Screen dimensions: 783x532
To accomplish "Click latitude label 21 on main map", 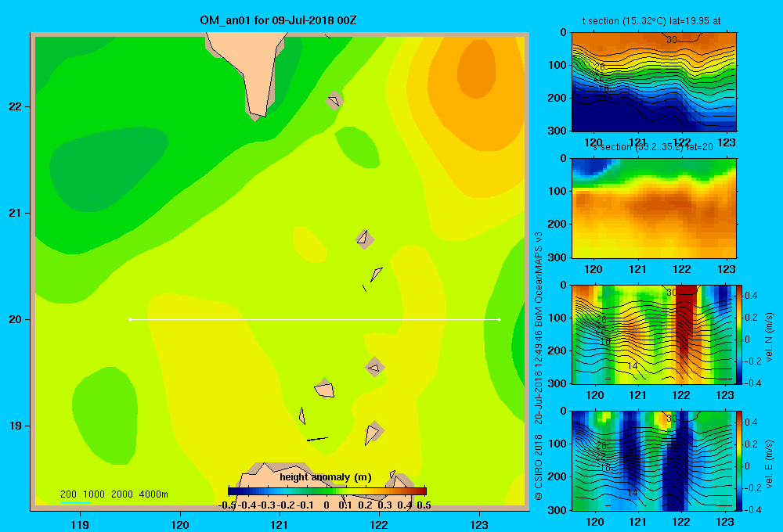I will point(16,213).
